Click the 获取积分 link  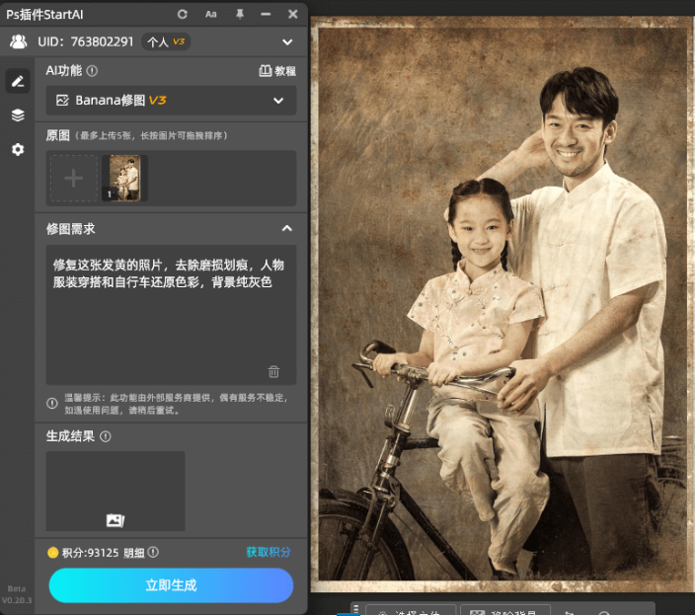coord(269,553)
